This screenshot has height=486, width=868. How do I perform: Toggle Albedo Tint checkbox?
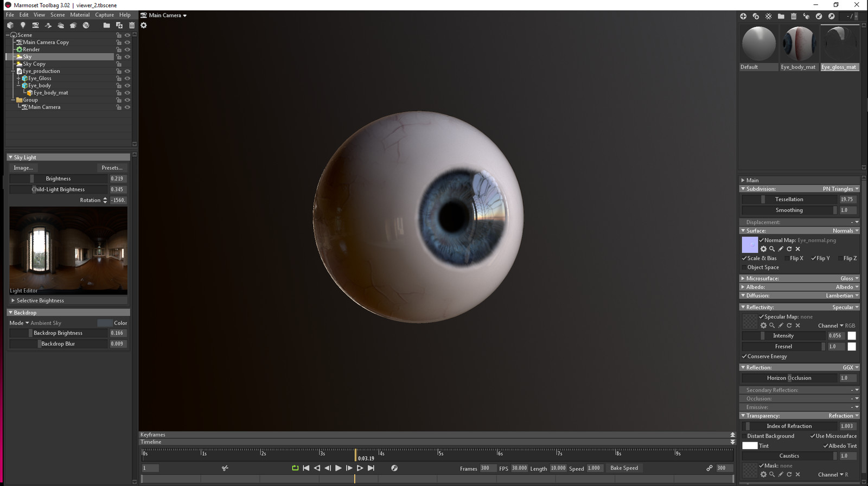(826, 446)
